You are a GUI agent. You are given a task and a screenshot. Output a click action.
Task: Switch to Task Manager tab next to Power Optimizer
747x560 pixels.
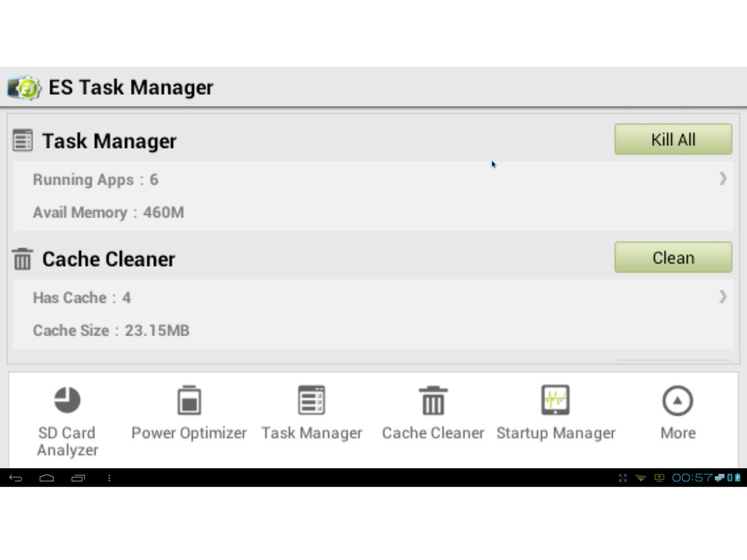(x=311, y=413)
